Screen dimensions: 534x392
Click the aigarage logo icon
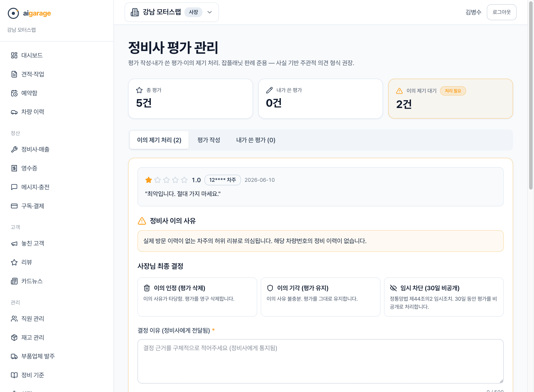[x=13, y=13]
